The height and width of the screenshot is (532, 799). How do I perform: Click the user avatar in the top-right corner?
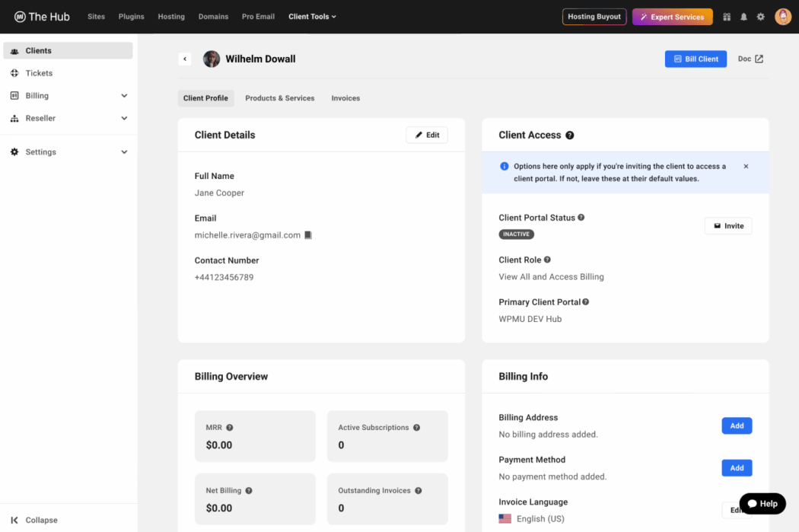(783, 16)
